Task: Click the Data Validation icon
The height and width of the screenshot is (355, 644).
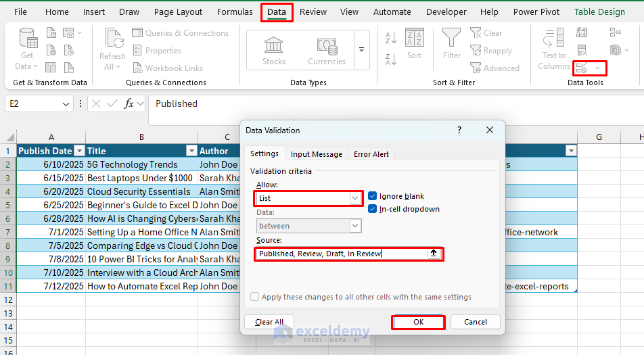Action: click(x=582, y=68)
